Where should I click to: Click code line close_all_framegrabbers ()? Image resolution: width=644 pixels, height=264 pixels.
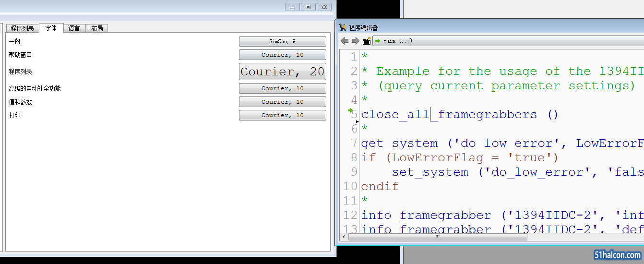pos(460,114)
